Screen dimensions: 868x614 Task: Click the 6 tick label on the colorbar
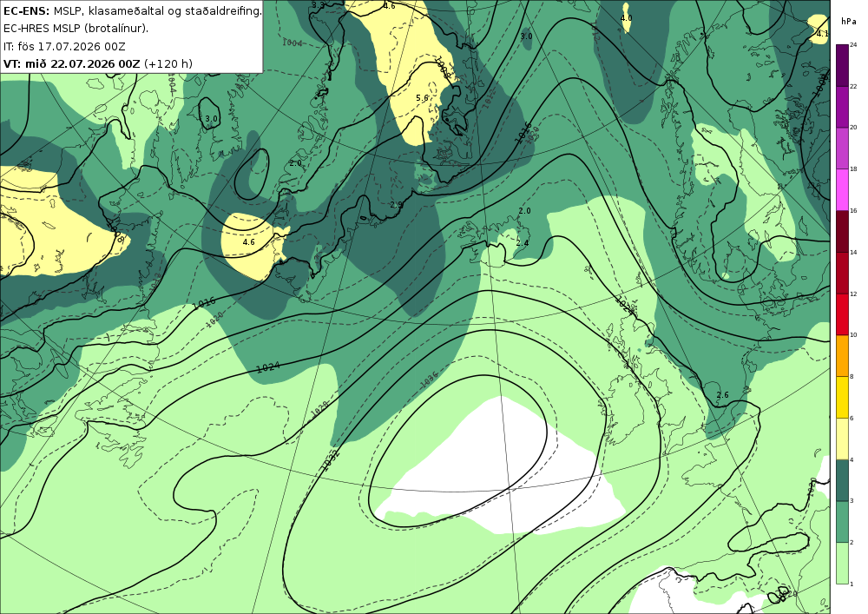[x=852, y=418]
